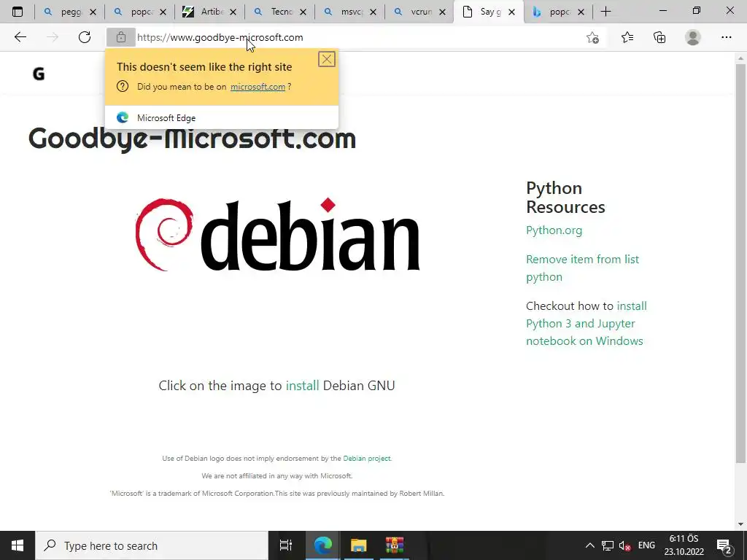Screen dimensions: 747x560
Task: Click the 'install' link under Debian image
Action: point(302,385)
